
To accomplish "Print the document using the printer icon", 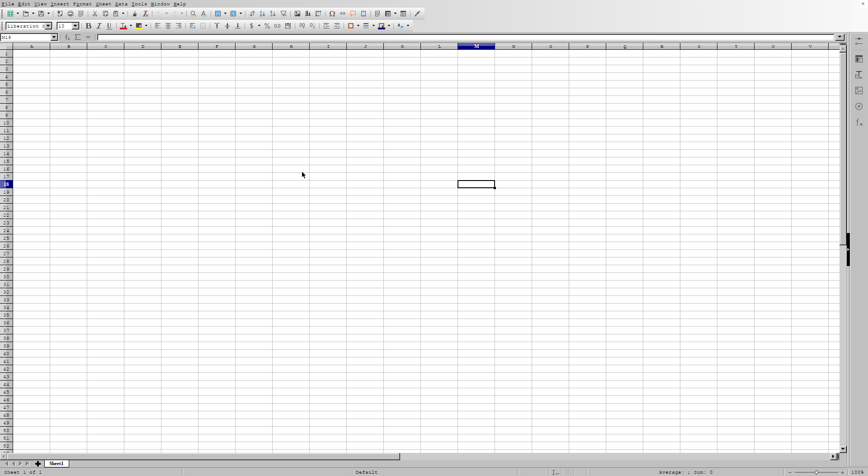I will 71,14.
